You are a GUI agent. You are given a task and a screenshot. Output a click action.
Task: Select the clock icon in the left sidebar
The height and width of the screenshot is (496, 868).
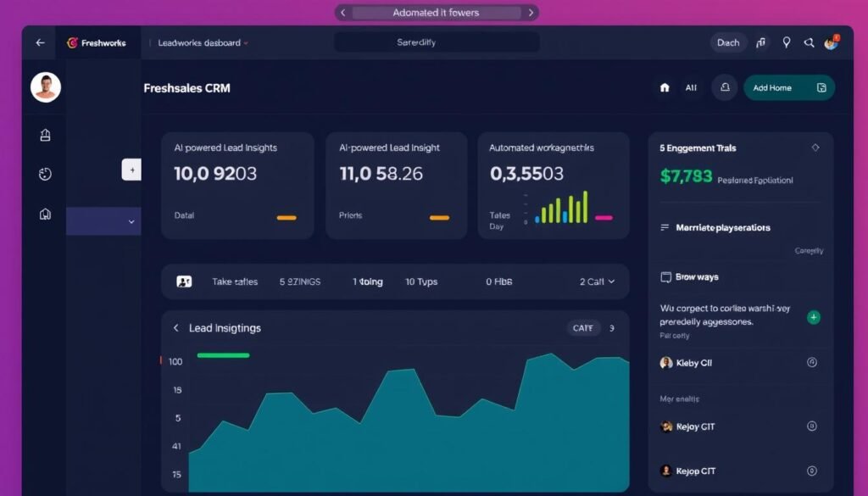(45, 174)
